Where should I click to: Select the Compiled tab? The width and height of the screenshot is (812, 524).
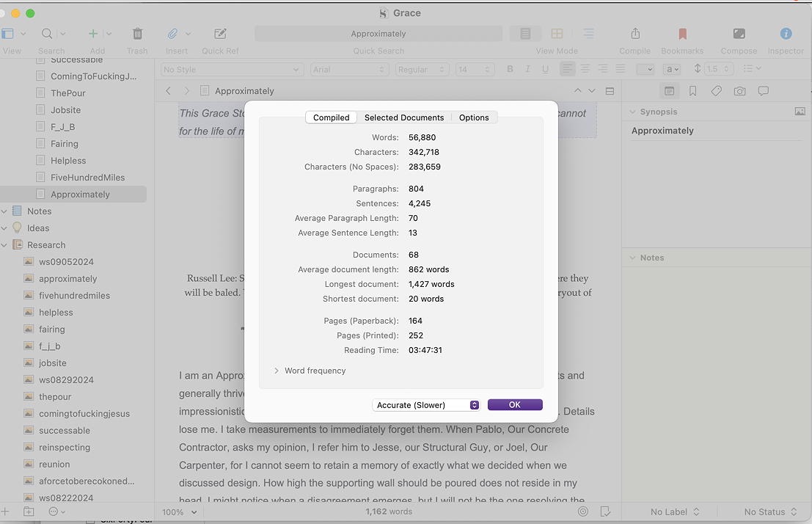pyautogui.click(x=331, y=117)
